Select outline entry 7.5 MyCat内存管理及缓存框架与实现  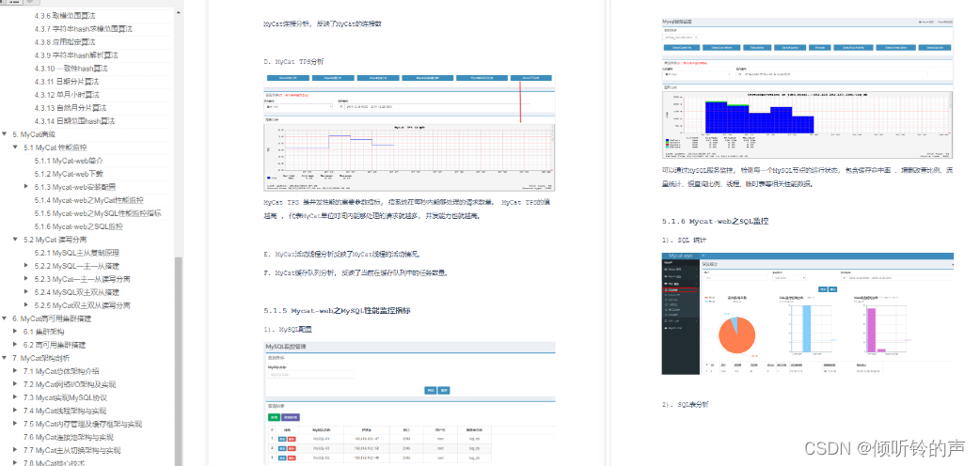point(83,424)
